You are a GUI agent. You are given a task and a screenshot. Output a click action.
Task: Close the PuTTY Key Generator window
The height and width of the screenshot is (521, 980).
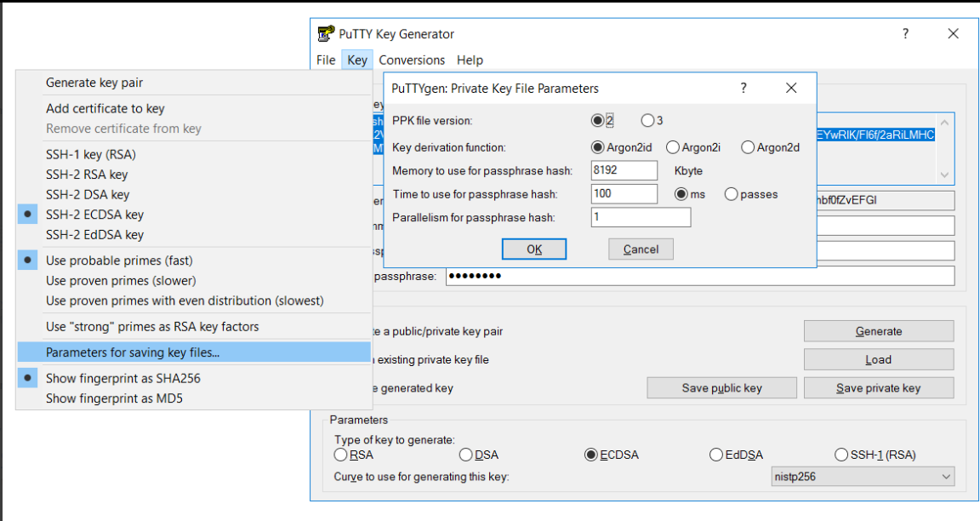(953, 34)
